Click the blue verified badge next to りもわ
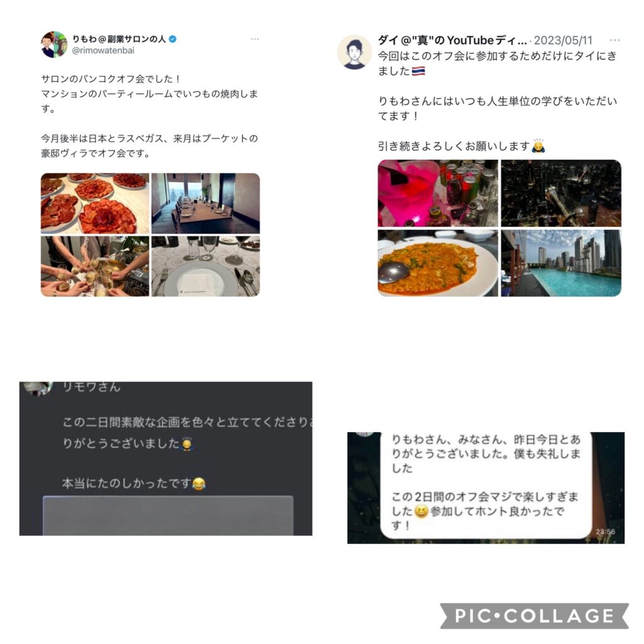 173,39
